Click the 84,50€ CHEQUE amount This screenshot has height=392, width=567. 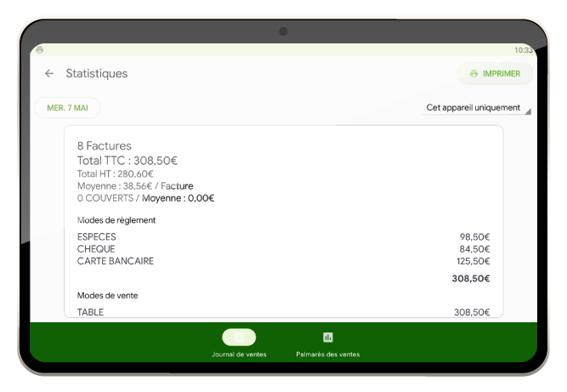474,249
